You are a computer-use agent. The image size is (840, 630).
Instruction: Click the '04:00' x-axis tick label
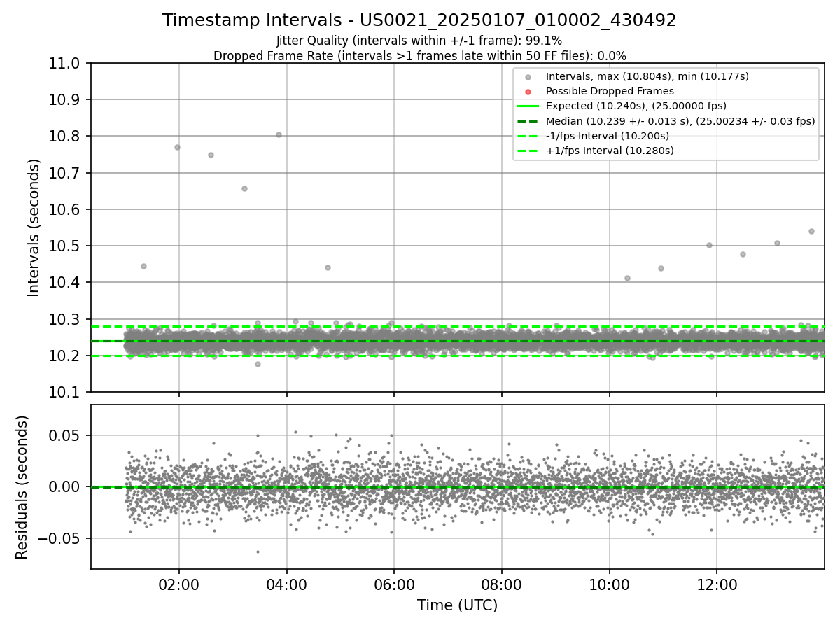pyautogui.click(x=286, y=584)
